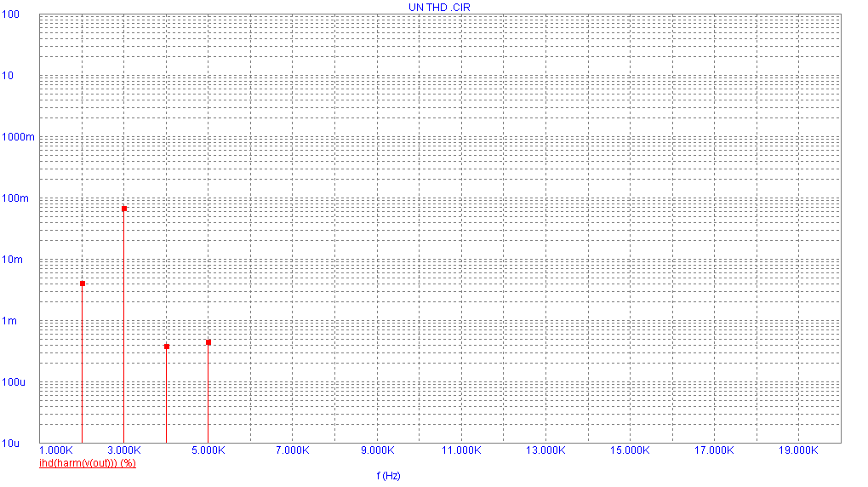Select the red harmonic marker at 5.000K
Image resolution: width=868 pixels, height=487 pixels.
coord(208,342)
